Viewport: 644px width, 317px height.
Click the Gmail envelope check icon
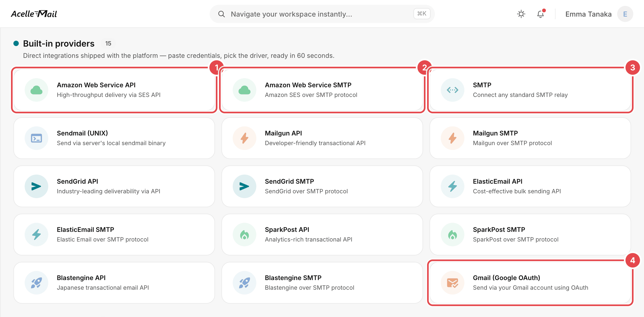tap(453, 283)
